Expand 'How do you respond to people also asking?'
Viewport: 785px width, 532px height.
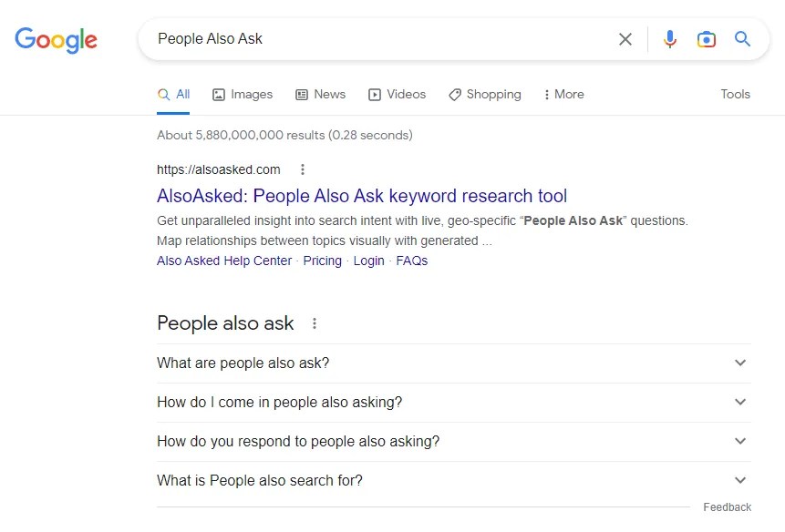pyautogui.click(x=453, y=442)
